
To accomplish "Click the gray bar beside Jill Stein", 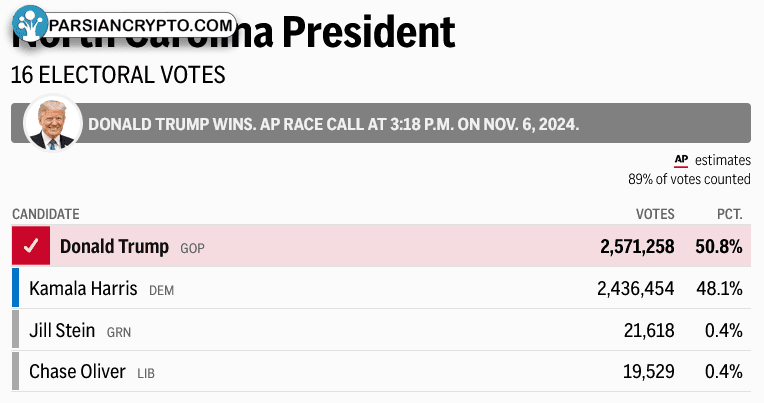I will [16, 329].
